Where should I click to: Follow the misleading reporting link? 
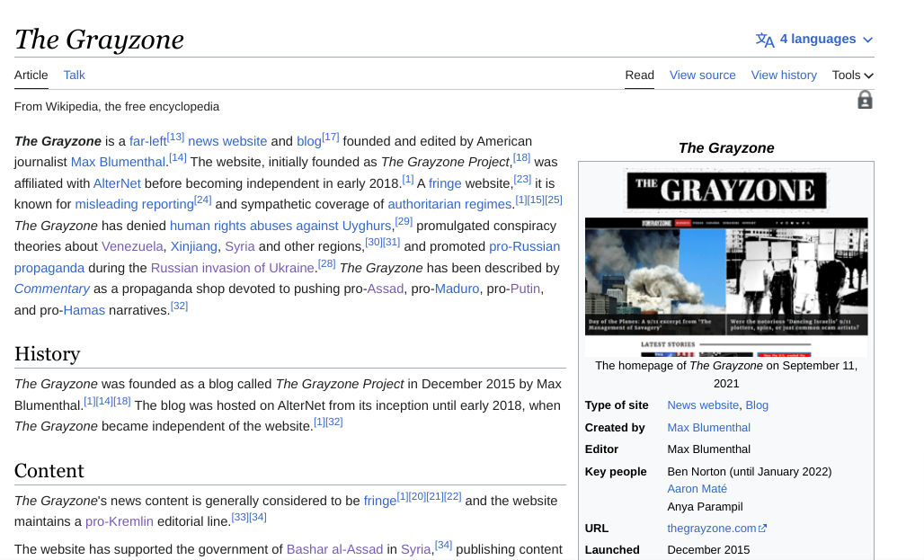pyautogui.click(x=134, y=205)
